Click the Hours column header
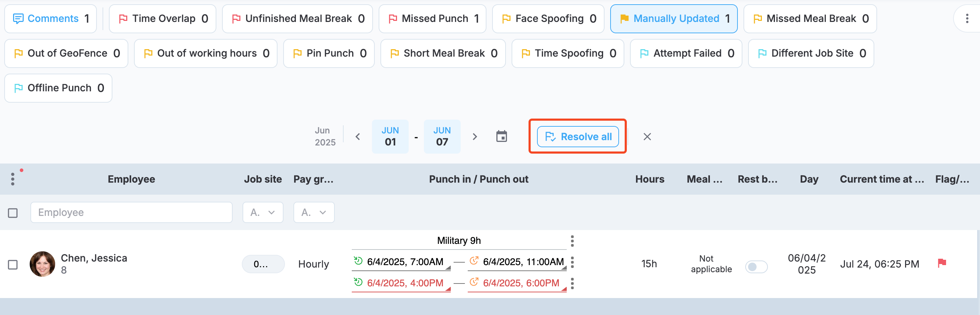 pos(649,179)
